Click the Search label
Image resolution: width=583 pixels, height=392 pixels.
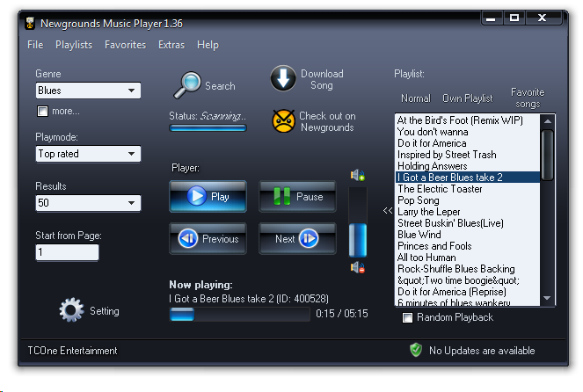point(220,86)
